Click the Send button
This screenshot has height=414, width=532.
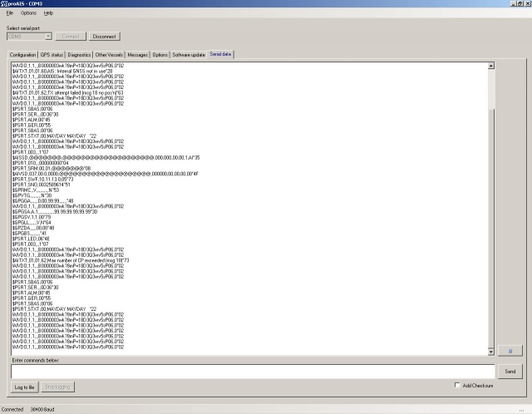pos(510,371)
